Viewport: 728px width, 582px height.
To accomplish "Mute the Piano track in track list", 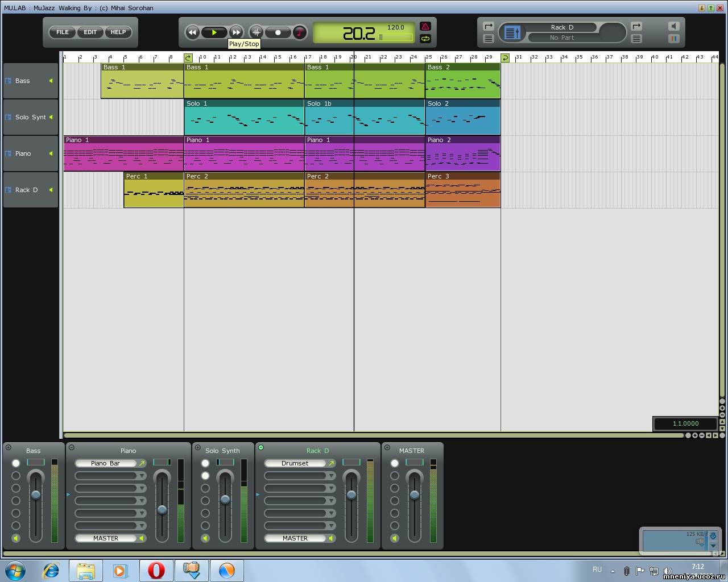I will click(x=51, y=153).
